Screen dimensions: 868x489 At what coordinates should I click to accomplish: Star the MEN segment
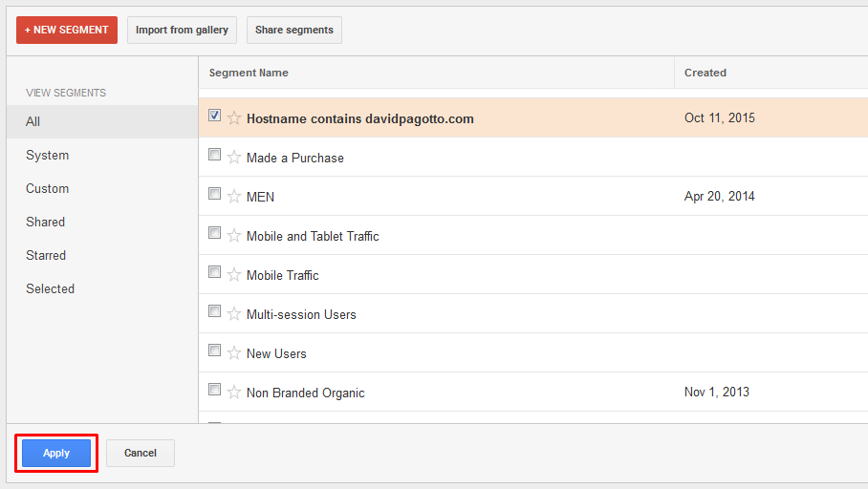coord(234,197)
